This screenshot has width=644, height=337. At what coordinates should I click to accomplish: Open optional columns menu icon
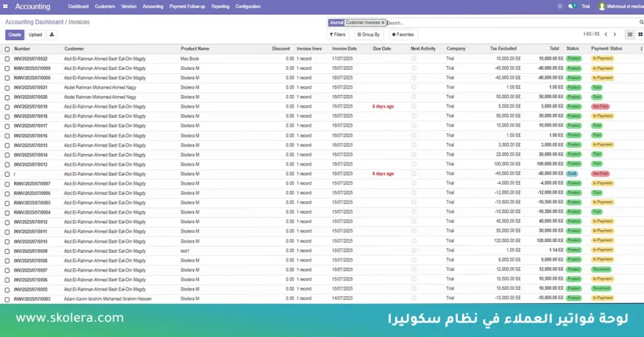tap(641, 49)
